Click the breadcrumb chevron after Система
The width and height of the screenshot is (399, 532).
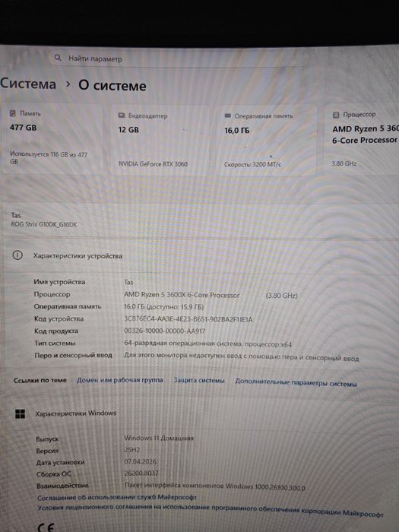click(68, 84)
